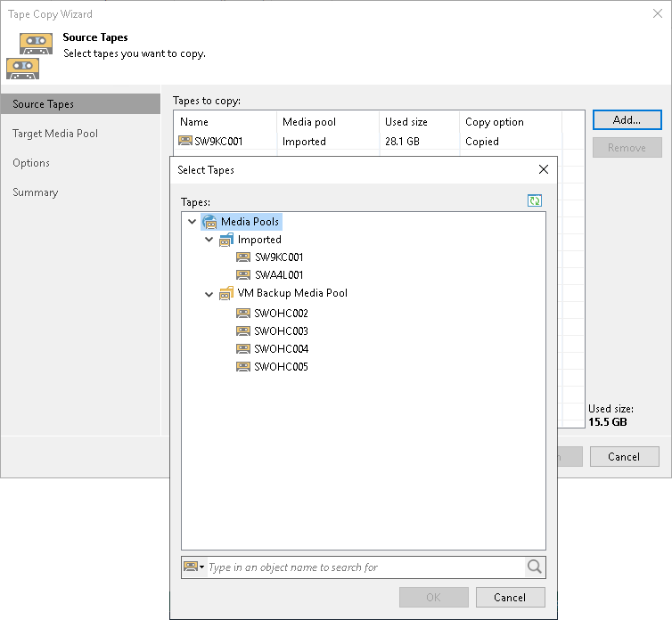672x620 pixels.
Task: Click tape icon beside SWOHC005
Action: point(243,366)
